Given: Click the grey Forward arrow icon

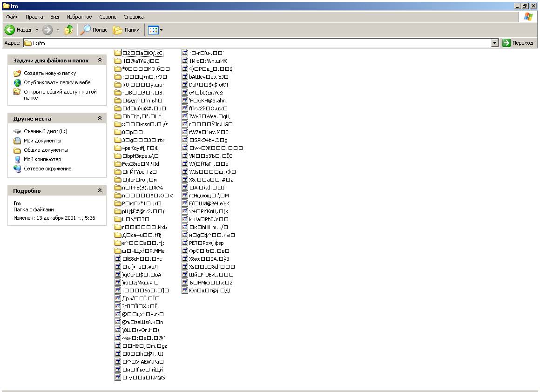Looking at the screenshot, I should [47, 30].
